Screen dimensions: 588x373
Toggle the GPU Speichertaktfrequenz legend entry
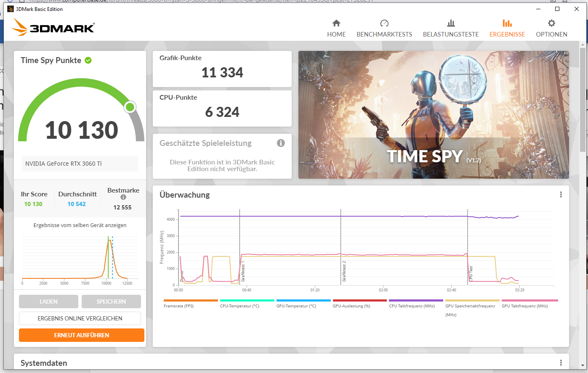pyautogui.click(x=472, y=308)
